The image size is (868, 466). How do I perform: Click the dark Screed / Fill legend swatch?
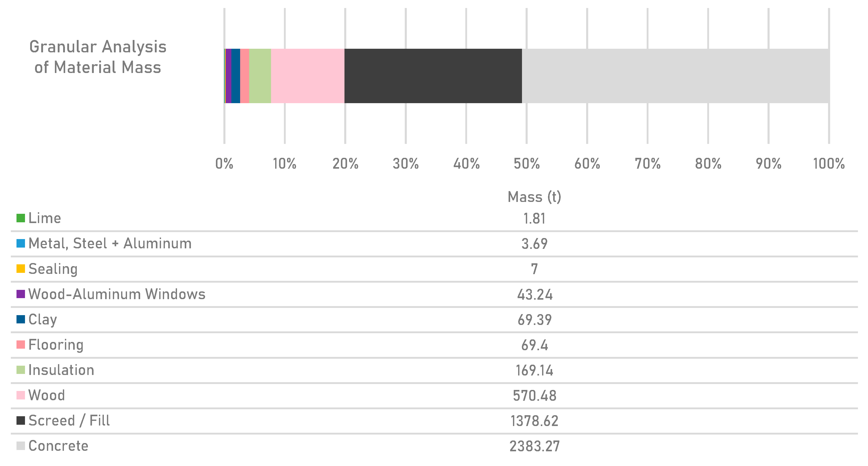[x=21, y=420]
